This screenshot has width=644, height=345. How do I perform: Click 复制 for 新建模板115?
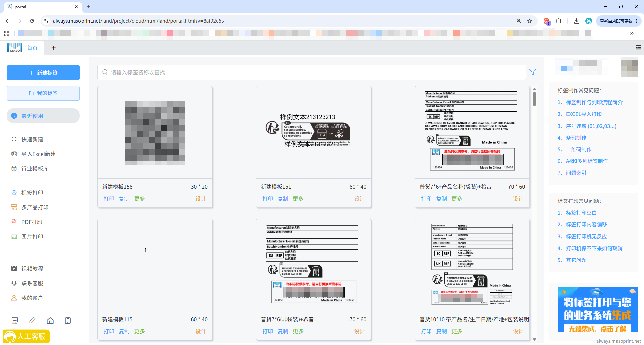(x=124, y=331)
